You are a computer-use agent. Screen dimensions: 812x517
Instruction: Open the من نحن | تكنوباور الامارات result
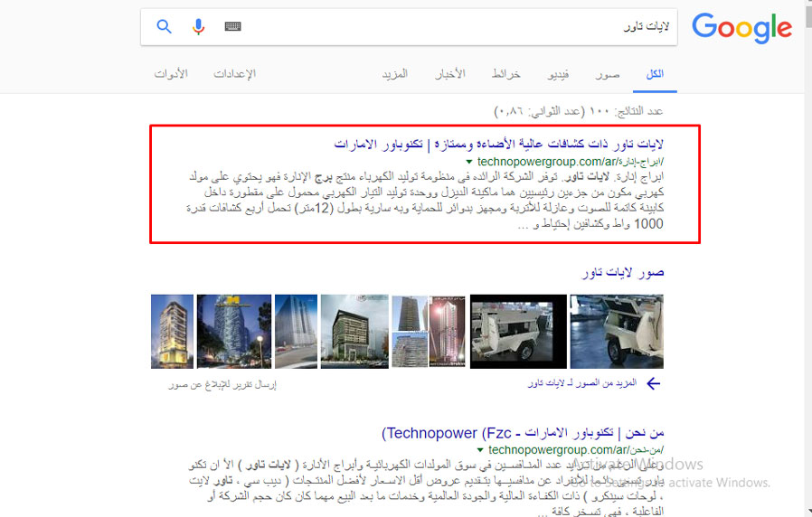(x=523, y=433)
